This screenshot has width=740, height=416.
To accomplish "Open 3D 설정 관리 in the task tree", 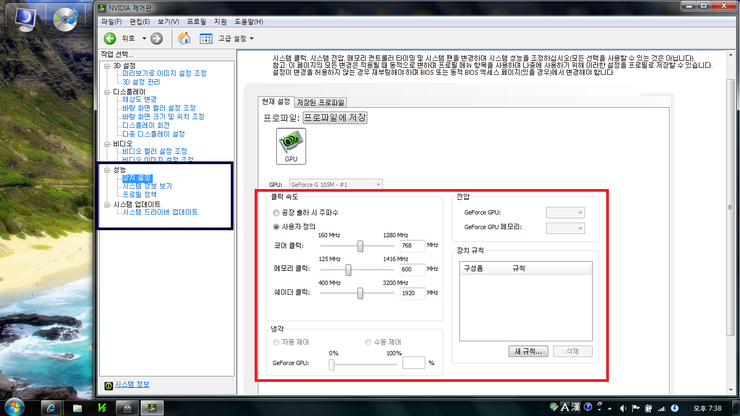I will [141, 82].
